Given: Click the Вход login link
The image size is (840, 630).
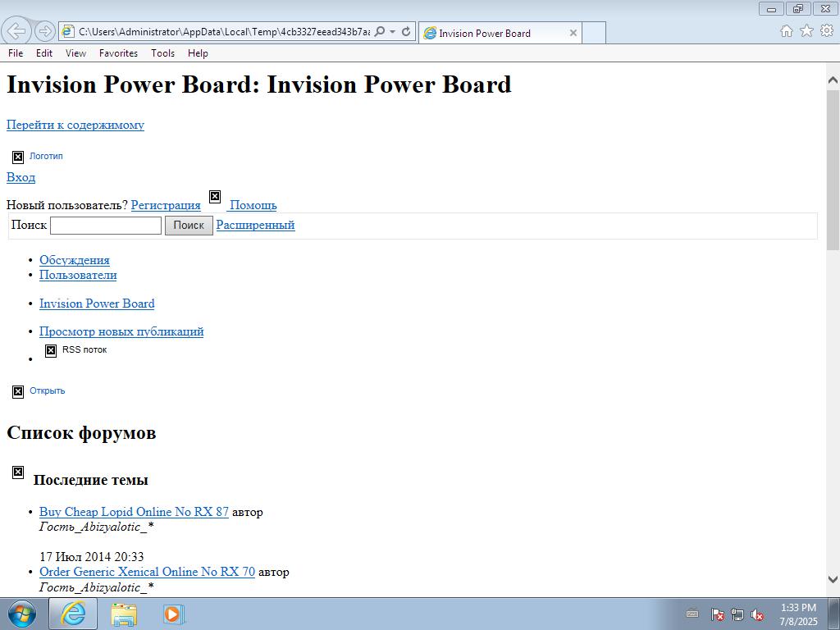Looking at the screenshot, I should [x=21, y=177].
